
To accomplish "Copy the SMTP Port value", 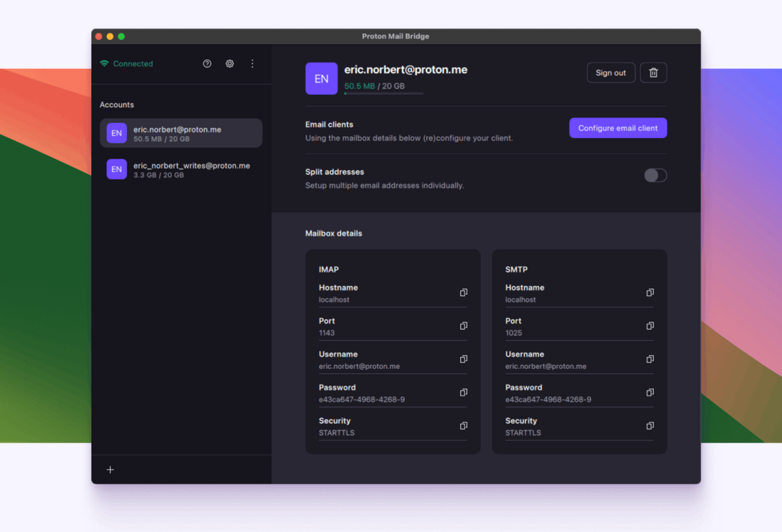I will [650, 326].
